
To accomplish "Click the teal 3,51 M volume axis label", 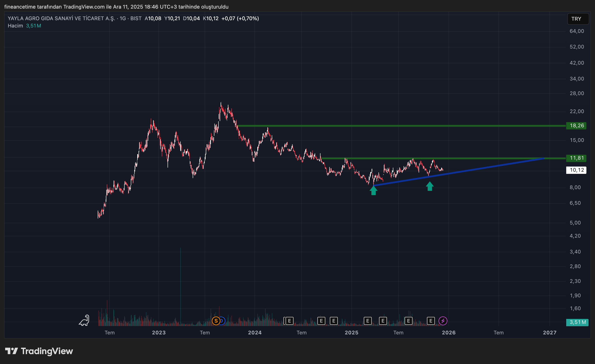I will coord(577,322).
